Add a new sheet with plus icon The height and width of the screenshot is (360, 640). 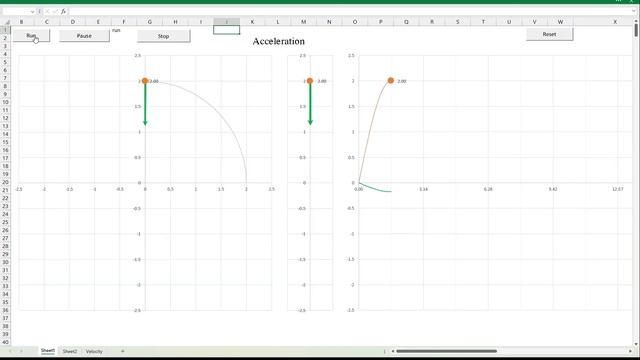(122, 351)
